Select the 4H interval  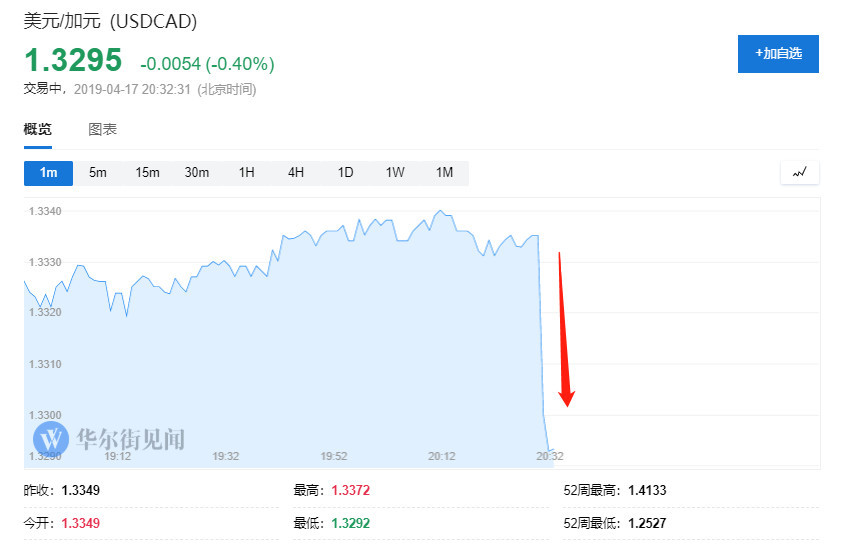pos(296,173)
